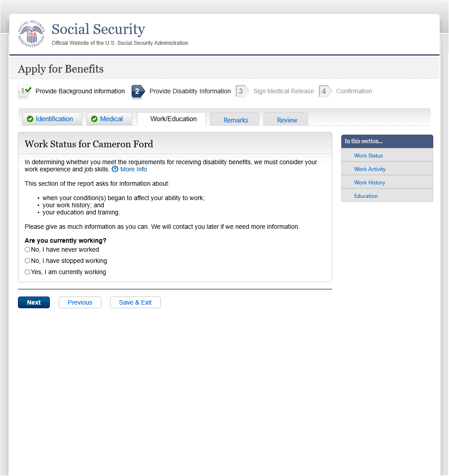This screenshot has height=476, width=449.
Task: Click the Social Security Administration seal logo
Action: tap(31, 35)
